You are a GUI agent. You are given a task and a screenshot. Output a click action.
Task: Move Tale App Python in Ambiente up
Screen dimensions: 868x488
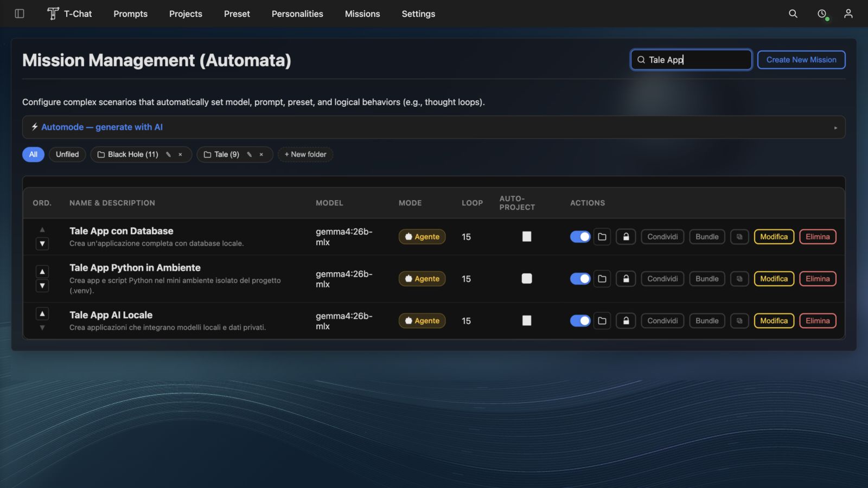[x=42, y=271]
